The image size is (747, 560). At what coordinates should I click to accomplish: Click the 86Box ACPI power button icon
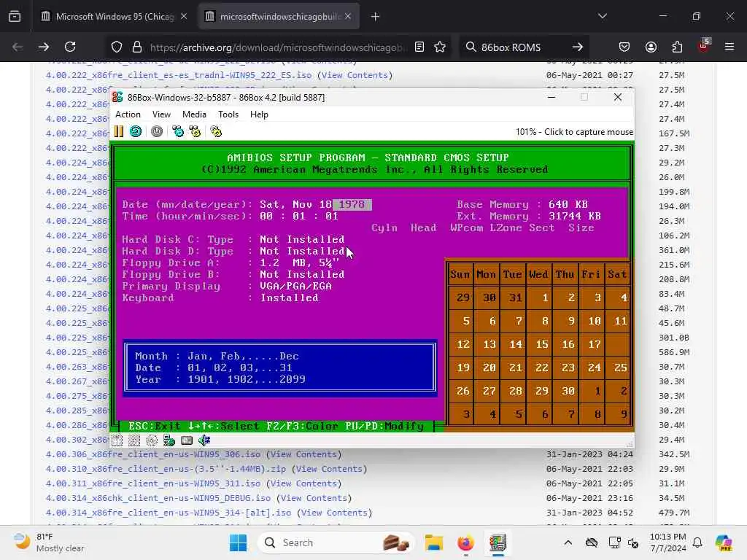pyautogui.click(x=157, y=131)
